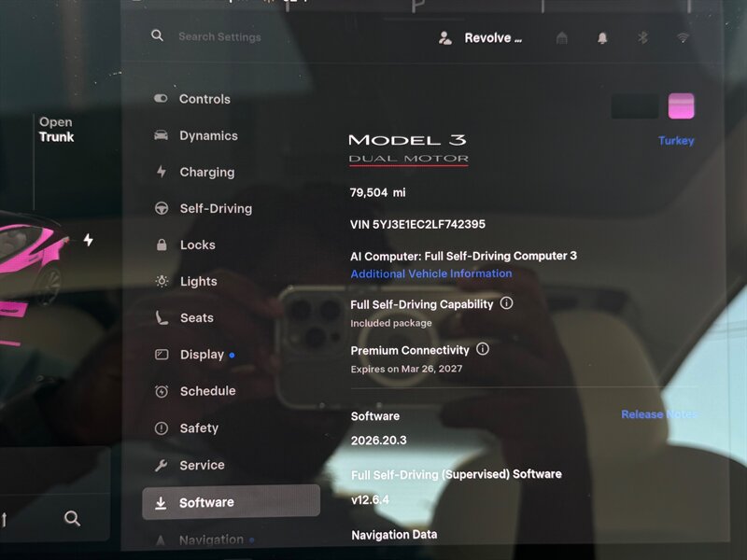The image size is (747, 560).
Task: Click the Dynamics car icon
Action: tap(161, 134)
